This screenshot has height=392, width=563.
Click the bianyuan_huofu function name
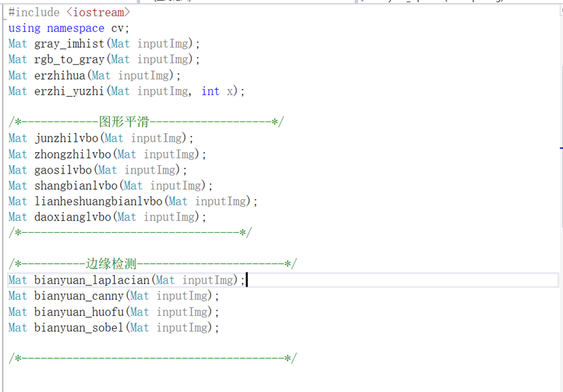coord(79,311)
